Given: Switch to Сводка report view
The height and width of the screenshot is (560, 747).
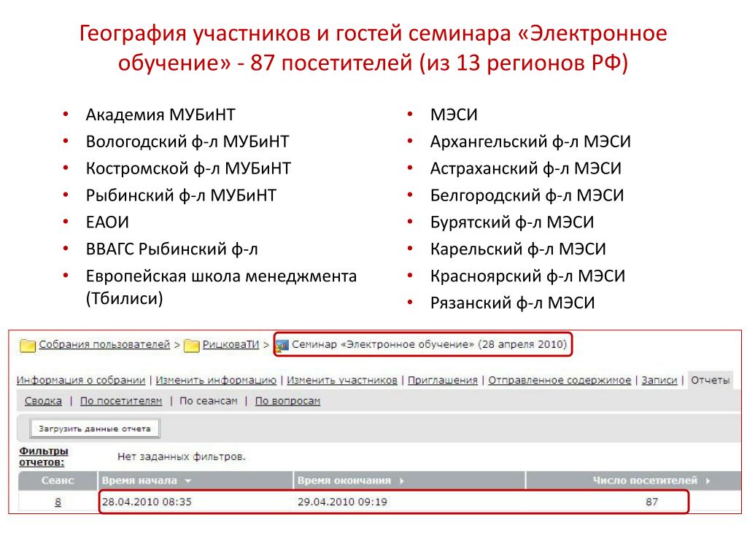Looking at the screenshot, I should [x=43, y=401].
